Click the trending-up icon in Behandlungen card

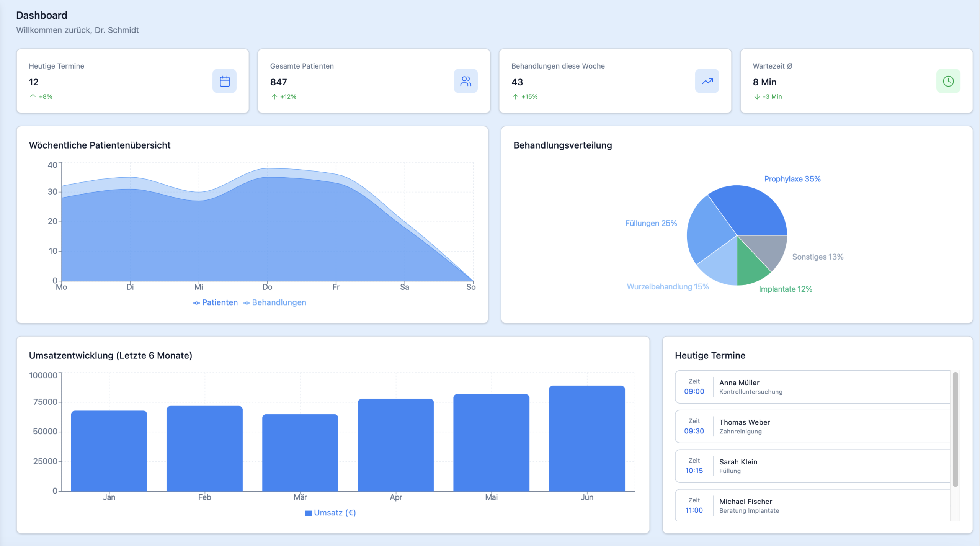click(707, 81)
